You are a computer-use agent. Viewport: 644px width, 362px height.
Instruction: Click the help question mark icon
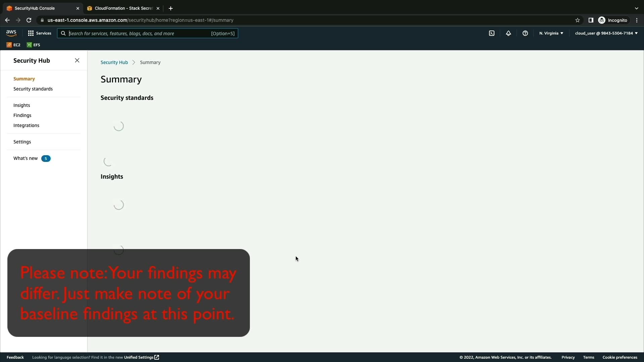pyautogui.click(x=525, y=33)
